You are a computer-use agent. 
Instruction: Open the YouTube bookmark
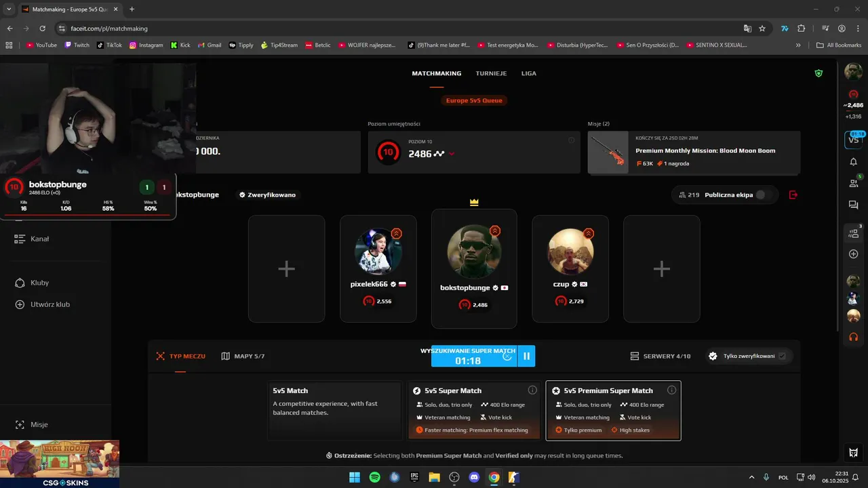pyautogui.click(x=41, y=45)
